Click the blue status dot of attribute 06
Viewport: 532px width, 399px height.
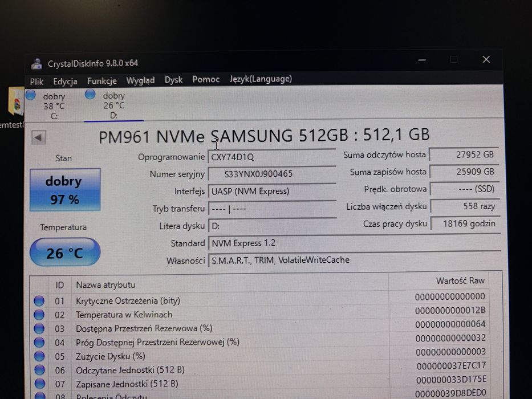tap(40, 370)
